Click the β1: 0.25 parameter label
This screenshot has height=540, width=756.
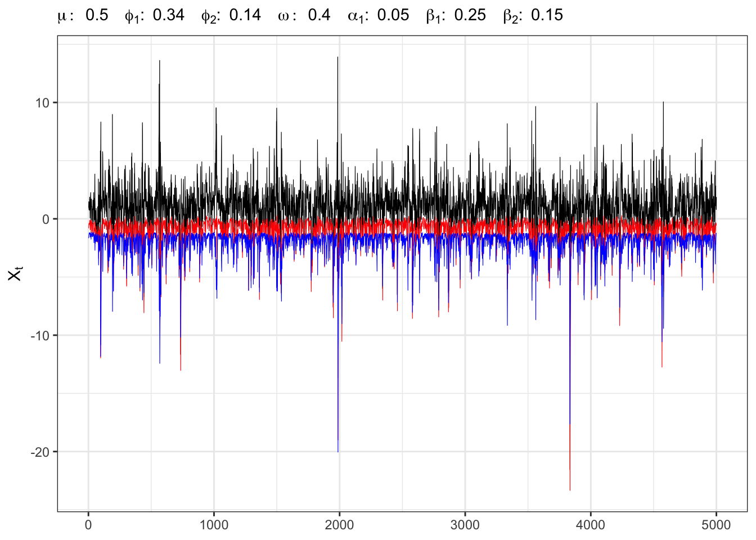pyautogui.click(x=456, y=15)
